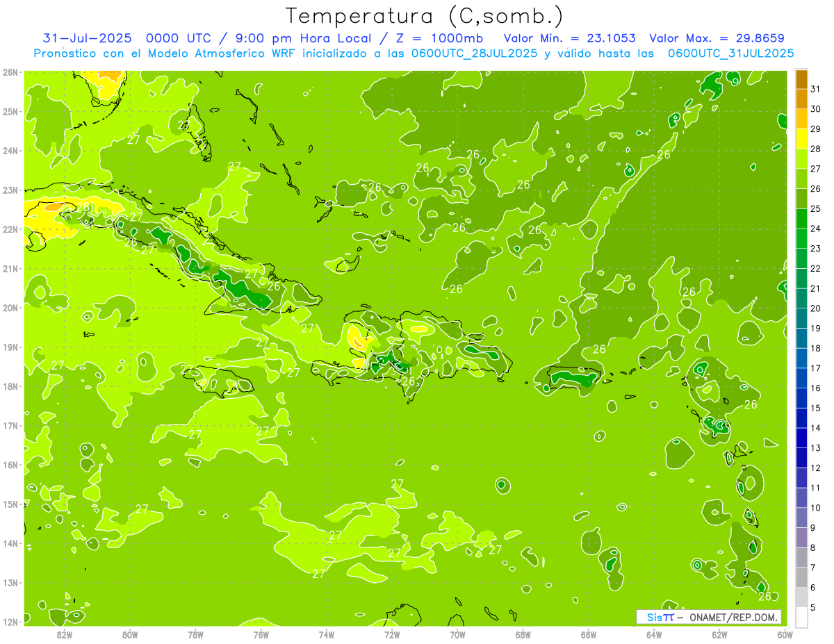834x644 pixels.
Task: Click the dark blue 13–14 color scale band
Action: click(x=801, y=438)
